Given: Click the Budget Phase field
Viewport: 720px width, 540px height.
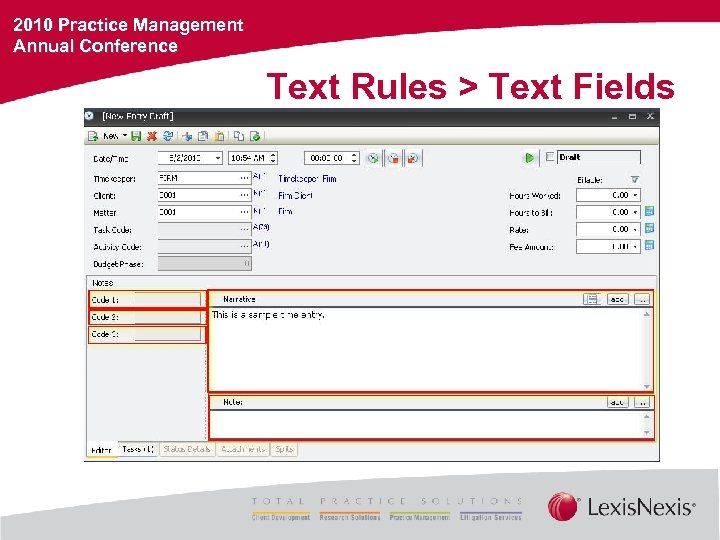Looking at the screenshot, I should (x=204, y=264).
